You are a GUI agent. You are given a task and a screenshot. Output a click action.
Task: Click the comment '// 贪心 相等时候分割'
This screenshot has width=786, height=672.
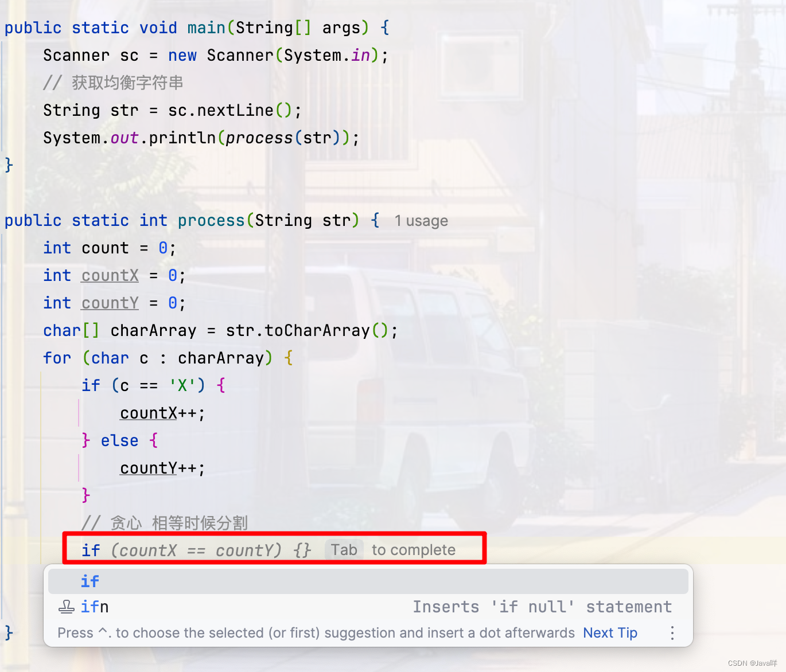click(165, 523)
